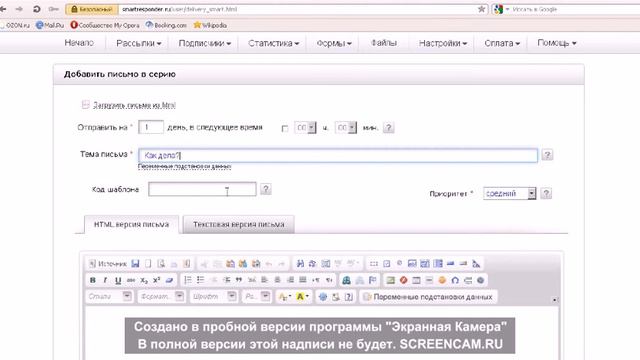Open the Шрифт font dropdown
The width and height of the screenshot is (640, 360).
[x=213, y=297]
